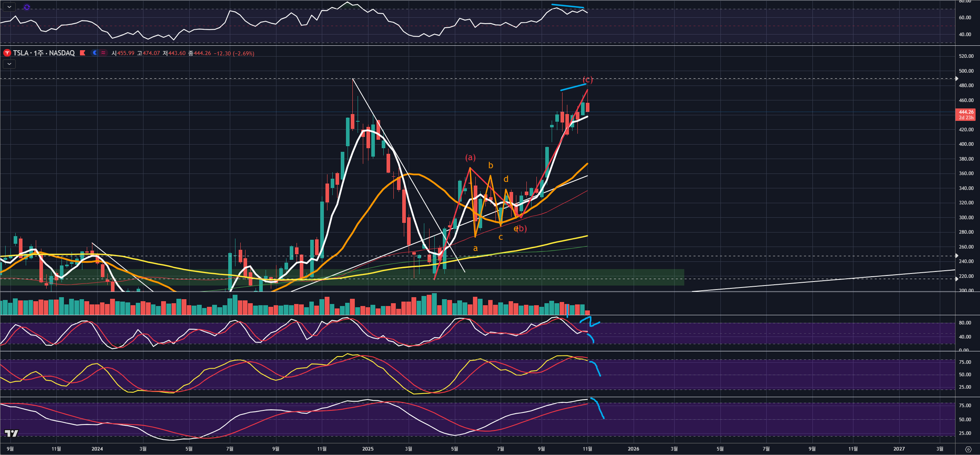The height and width of the screenshot is (455, 980).
Task: Select the orange d wave label
Action: click(506, 179)
